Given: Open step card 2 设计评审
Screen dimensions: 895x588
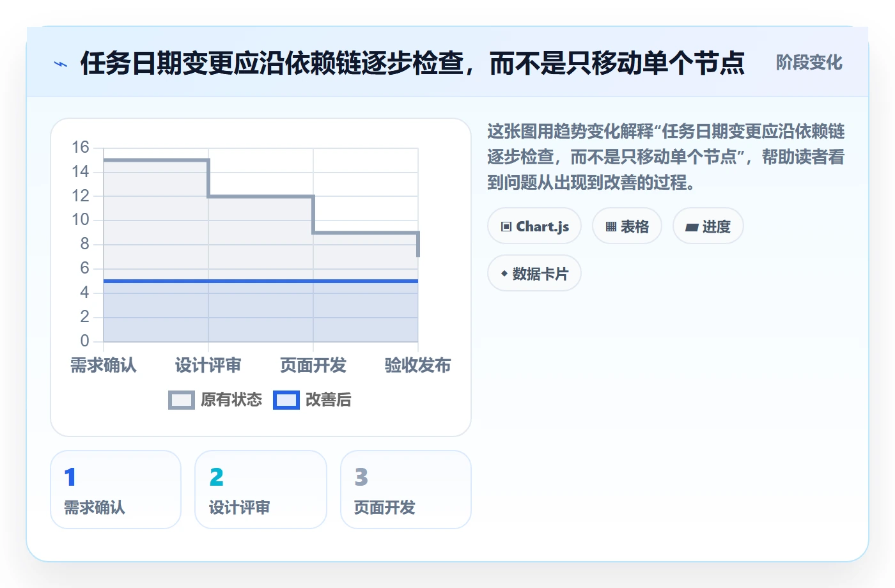Looking at the screenshot, I should pyautogui.click(x=261, y=490).
